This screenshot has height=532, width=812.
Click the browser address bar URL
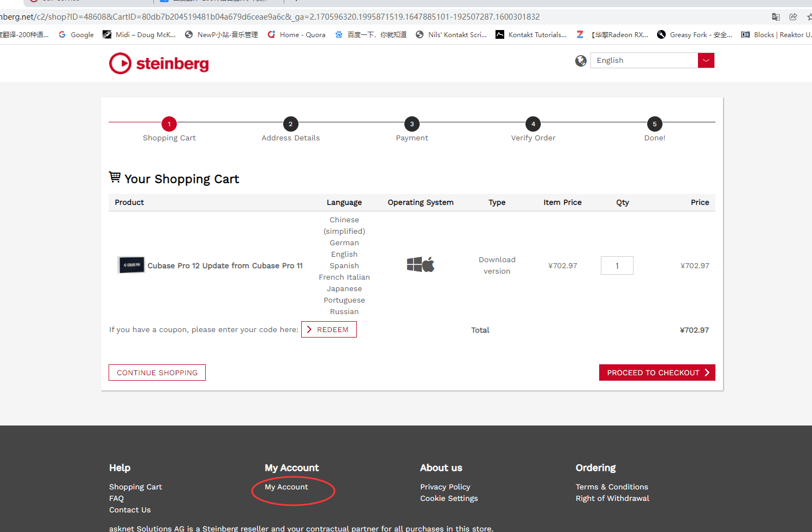(270, 17)
